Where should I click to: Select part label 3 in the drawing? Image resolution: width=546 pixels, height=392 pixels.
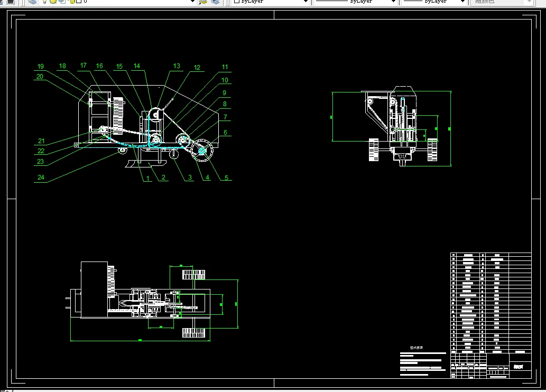(x=190, y=177)
